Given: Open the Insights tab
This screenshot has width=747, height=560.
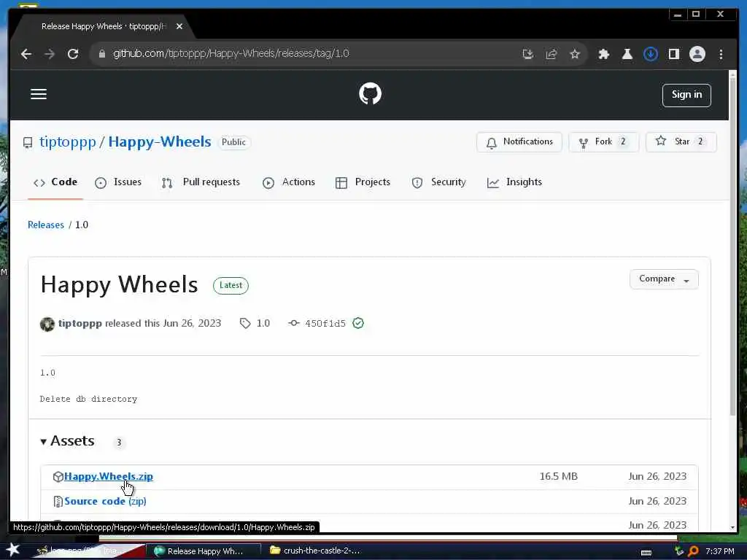Looking at the screenshot, I should tap(514, 182).
